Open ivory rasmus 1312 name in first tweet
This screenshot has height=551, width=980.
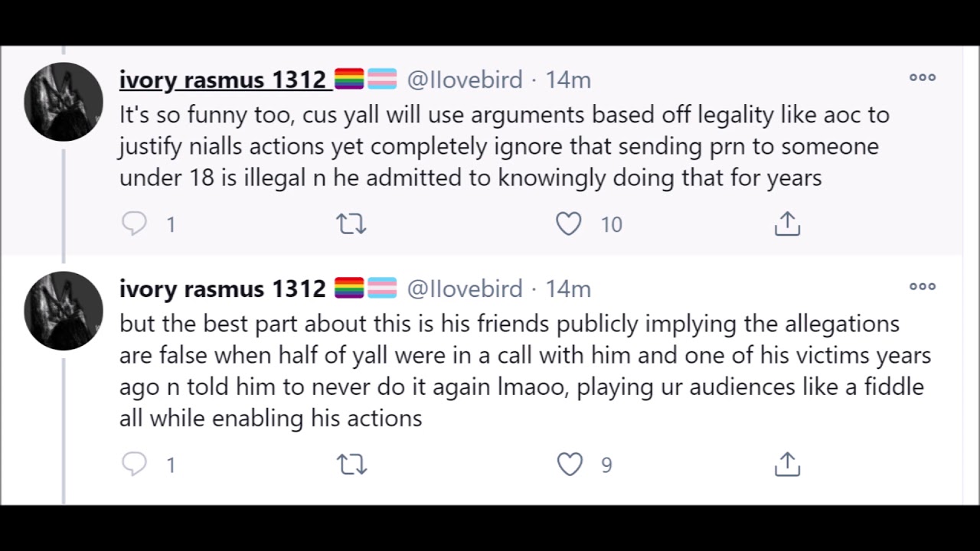point(223,80)
